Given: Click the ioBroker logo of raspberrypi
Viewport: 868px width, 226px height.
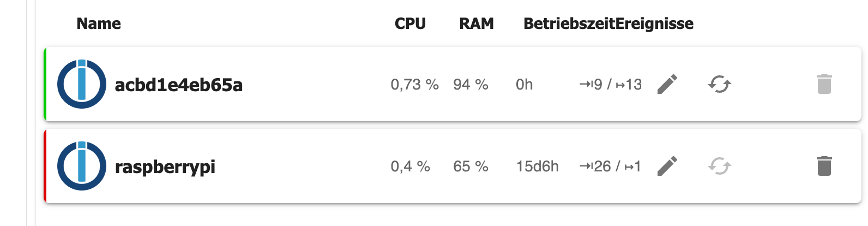Looking at the screenshot, I should (x=82, y=166).
